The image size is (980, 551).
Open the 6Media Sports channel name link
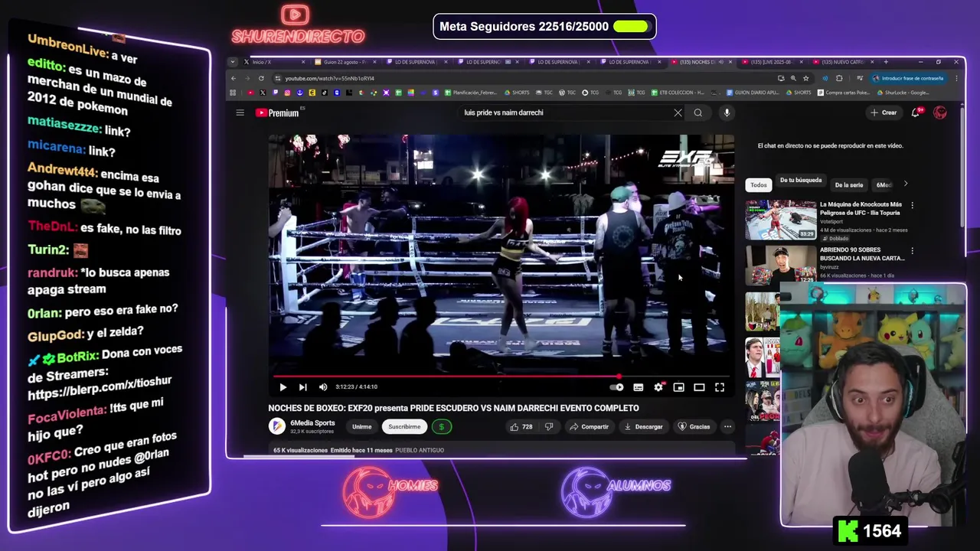[312, 423]
